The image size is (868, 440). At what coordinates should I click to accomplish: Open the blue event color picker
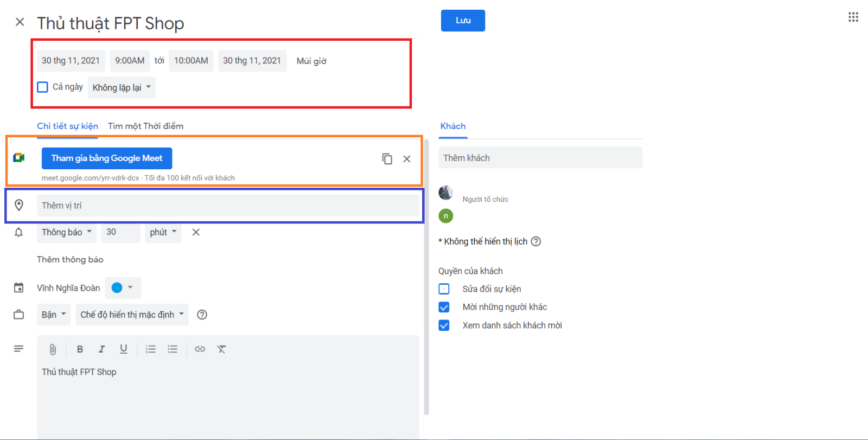click(123, 288)
